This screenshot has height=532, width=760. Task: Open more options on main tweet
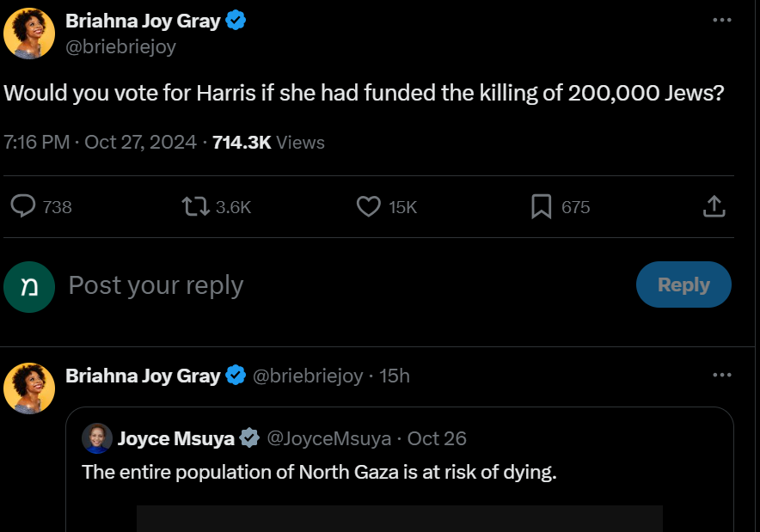(x=722, y=20)
